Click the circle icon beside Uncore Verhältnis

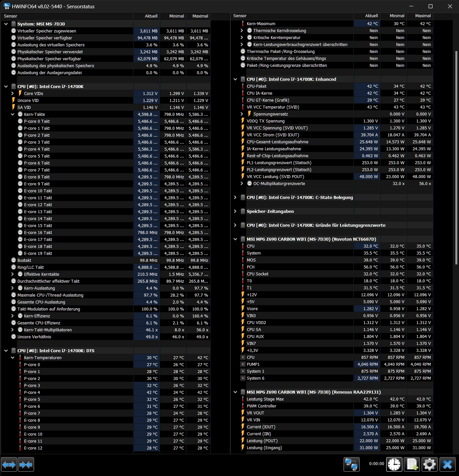pyautogui.click(x=14, y=337)
